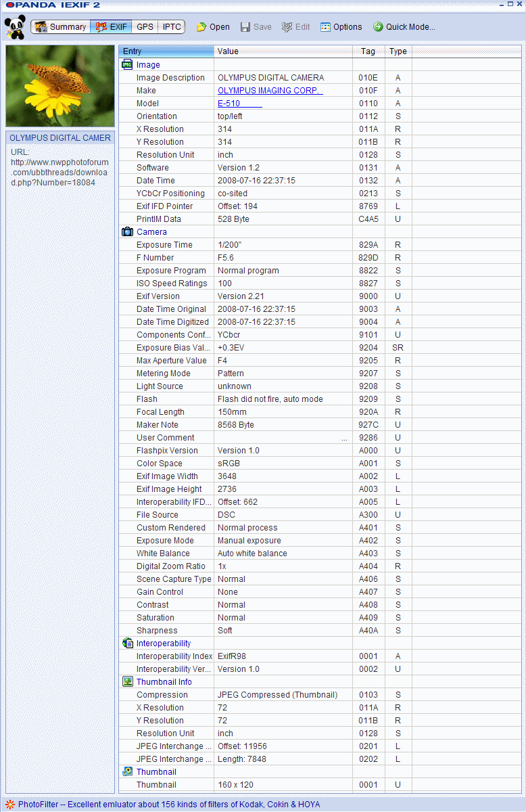Select the GPS tab
Viewport: 526px width, 812px height.
pos(145,27)
